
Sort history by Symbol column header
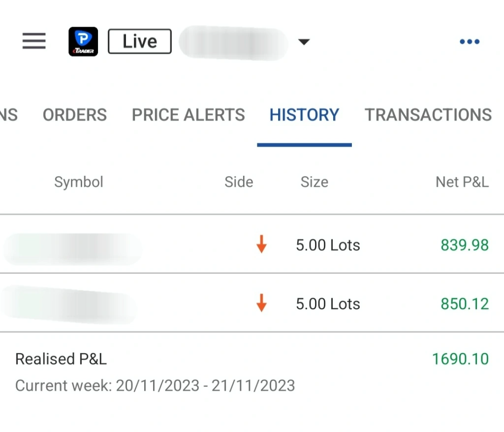[79, 182]
